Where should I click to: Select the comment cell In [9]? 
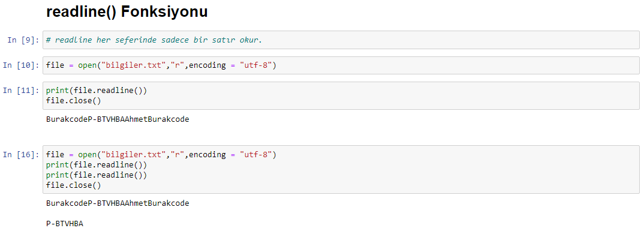pos(341,40)
